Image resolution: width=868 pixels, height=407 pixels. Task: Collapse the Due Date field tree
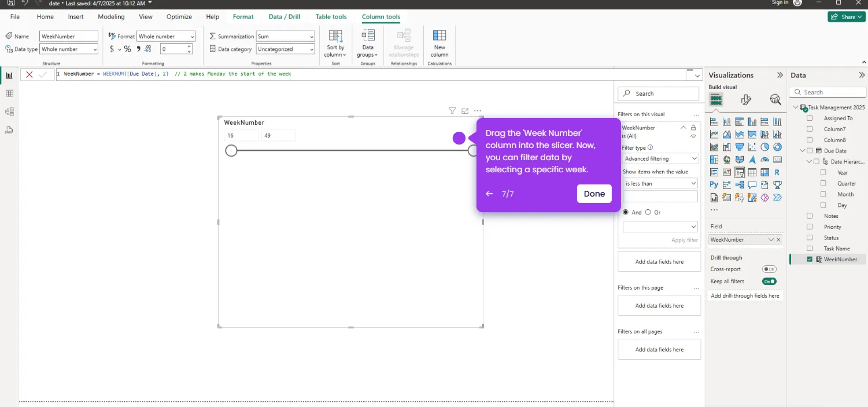[x=803, y=151]
